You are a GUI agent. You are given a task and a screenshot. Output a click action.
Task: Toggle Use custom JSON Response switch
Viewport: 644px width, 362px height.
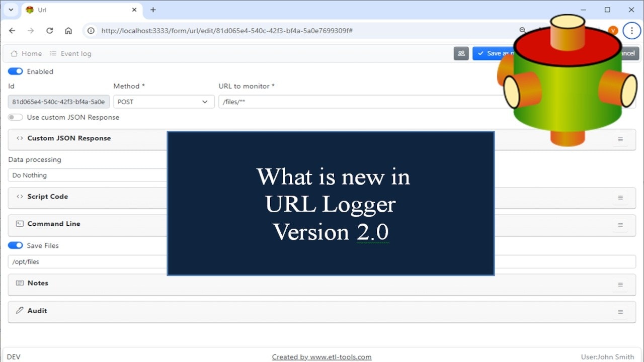click(16, 117)
